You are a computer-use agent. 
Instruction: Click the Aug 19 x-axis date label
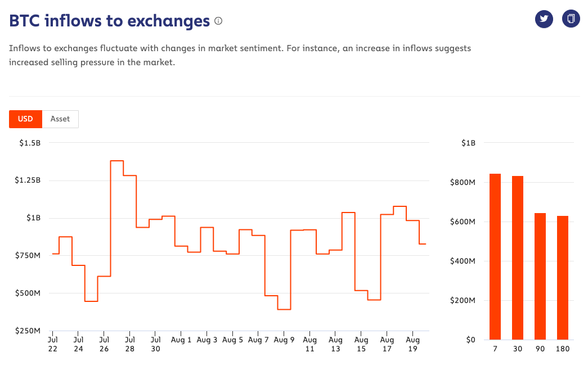[413, 344]
